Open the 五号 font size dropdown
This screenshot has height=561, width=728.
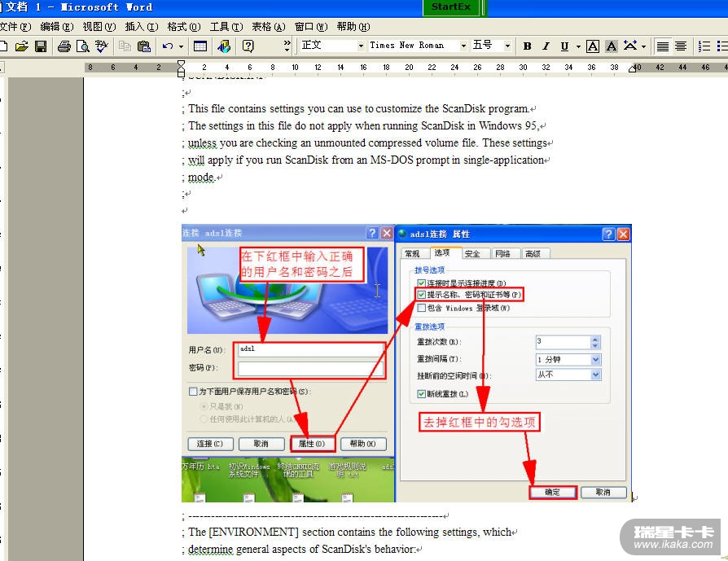pyautogui.click(x=507, y=46)
